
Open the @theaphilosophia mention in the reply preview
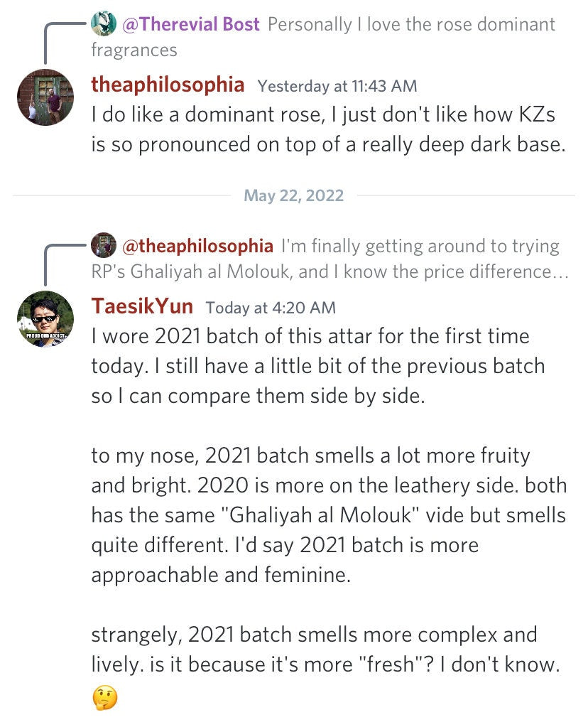197,246
